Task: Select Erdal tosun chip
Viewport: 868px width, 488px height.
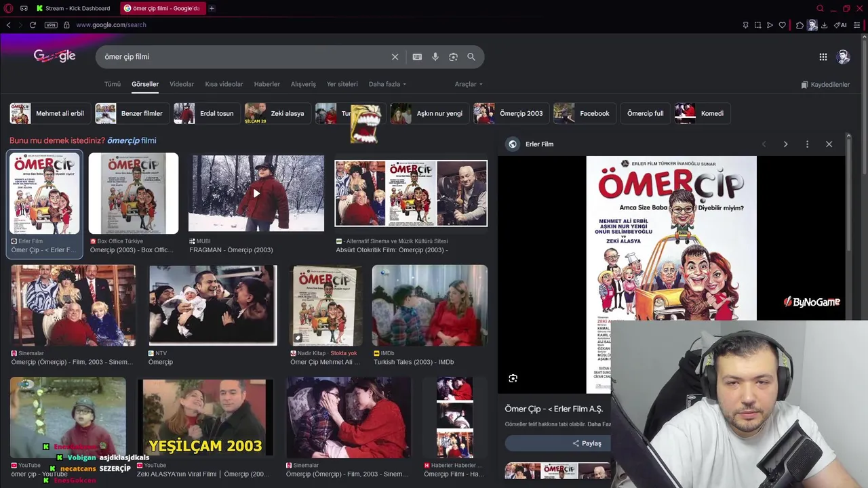Action: (206, 113)
